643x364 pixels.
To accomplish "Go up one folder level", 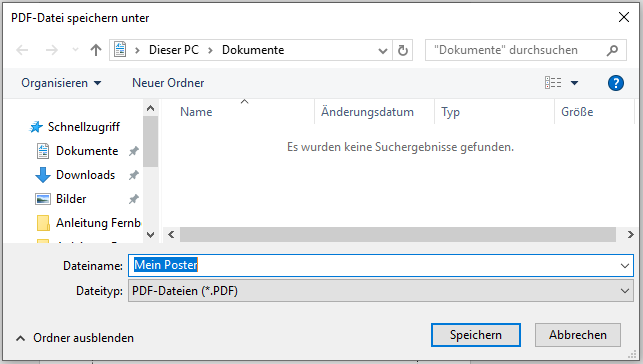I will (96, 50).
